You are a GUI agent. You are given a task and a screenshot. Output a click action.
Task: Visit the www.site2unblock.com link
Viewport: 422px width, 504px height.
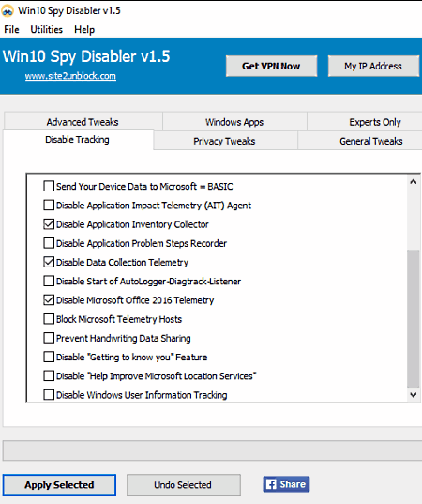pyautogui.click(x=70, y=76)
